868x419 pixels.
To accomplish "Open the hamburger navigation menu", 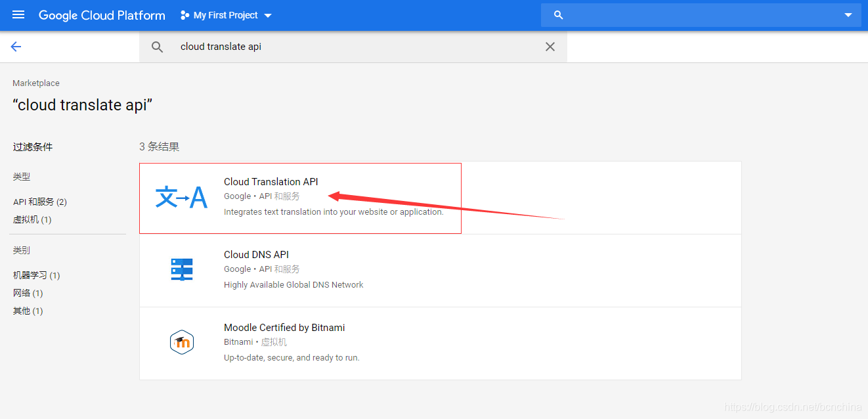I will pyautogui.click(x=18, y=15).
